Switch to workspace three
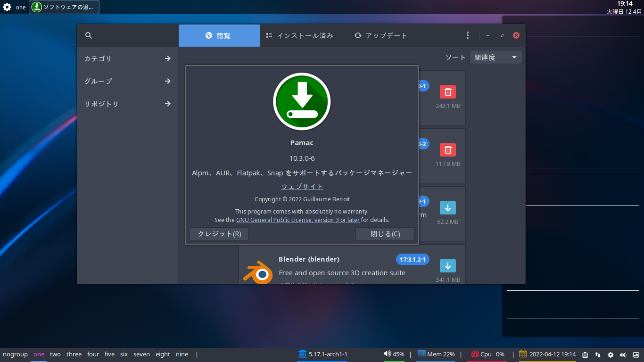This screenshot has height=362, width=644. (74, 354)
